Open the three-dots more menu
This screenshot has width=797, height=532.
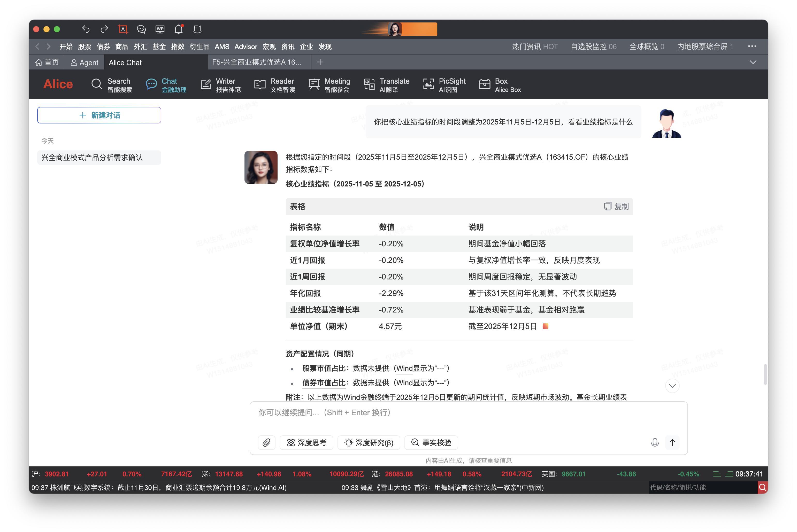coord(752,46)
